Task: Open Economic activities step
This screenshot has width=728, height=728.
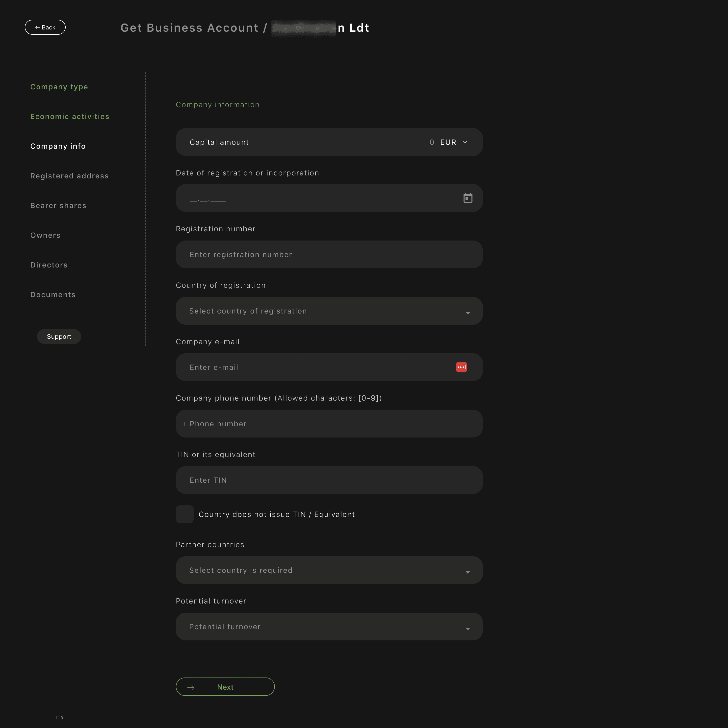Action: pos(70,117)
